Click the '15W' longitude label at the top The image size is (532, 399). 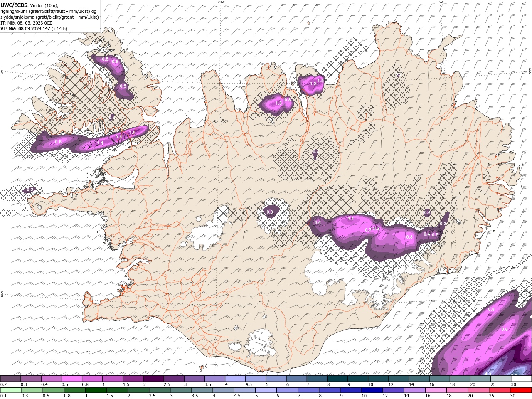[x=440, y=2]
